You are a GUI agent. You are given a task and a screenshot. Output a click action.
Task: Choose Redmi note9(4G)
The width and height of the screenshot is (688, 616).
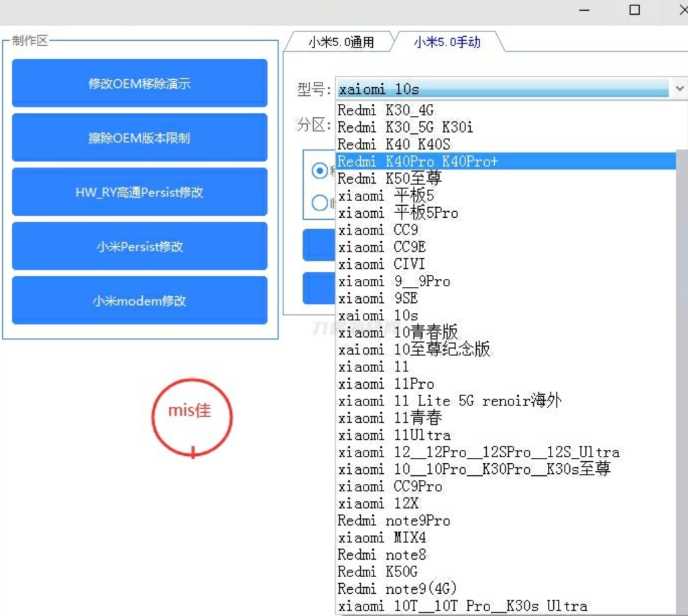click(x=506, y=589)
